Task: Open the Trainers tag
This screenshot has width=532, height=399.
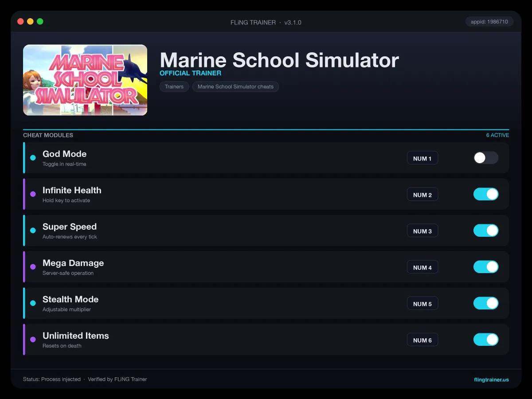Action: click(x=174, y=86)
